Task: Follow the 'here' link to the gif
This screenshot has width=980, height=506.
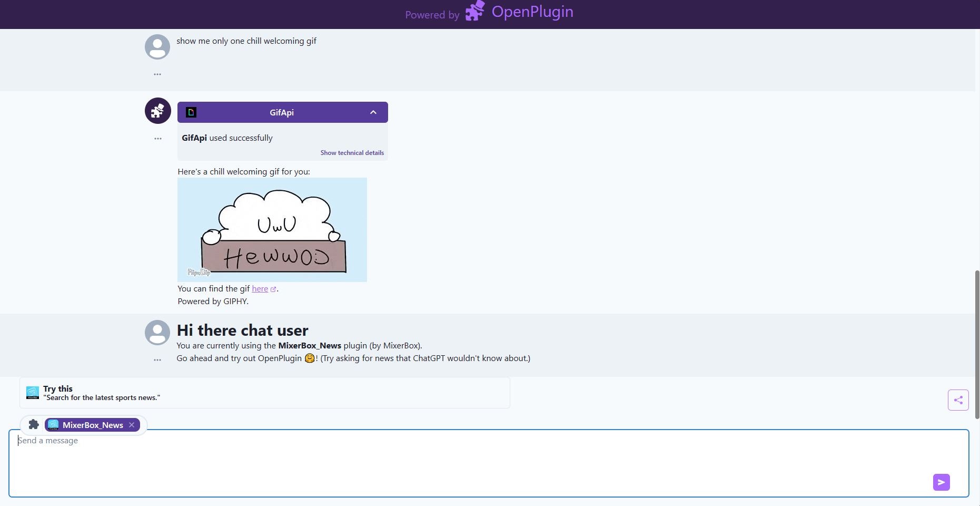Action: pyautogui.click(x=260, y=289)
